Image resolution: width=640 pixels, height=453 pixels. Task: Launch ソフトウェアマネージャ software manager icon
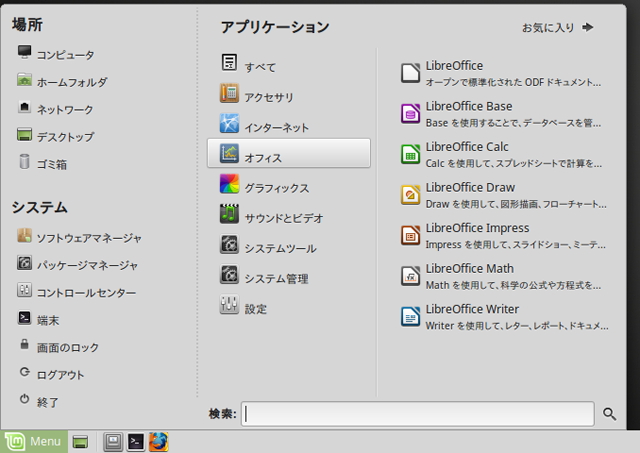click(24, 235)
